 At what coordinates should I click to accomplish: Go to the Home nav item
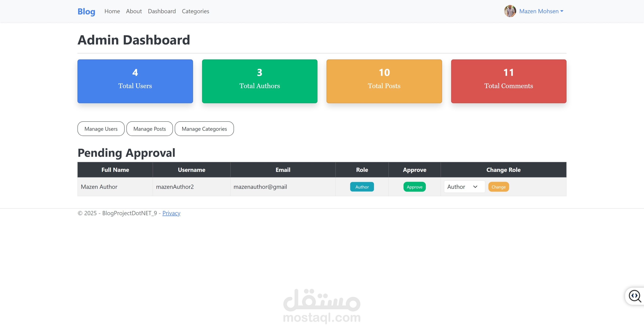112,11
